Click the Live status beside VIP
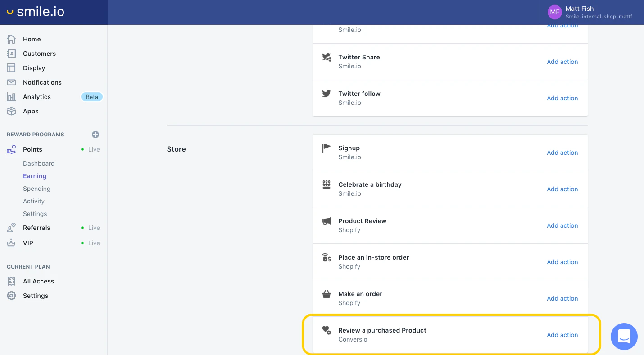 pyautogui.click(x=91, y=243)
